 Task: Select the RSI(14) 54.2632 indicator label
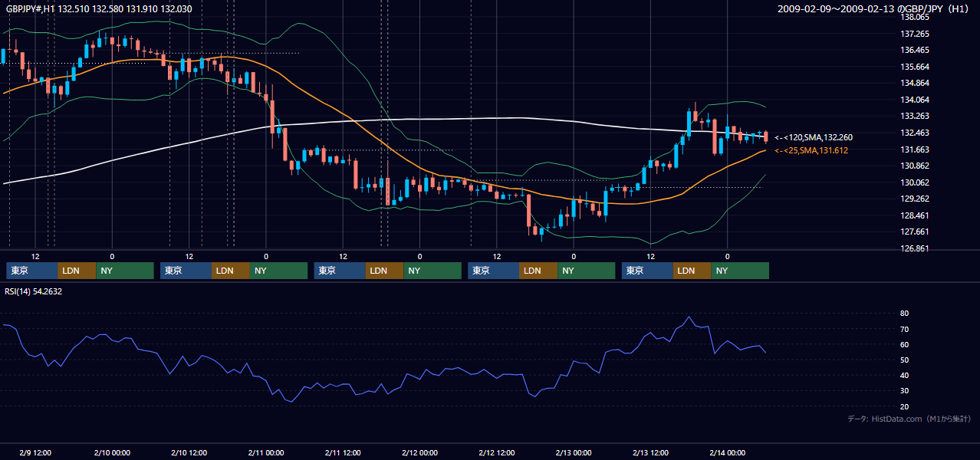[x=34, y=291]
